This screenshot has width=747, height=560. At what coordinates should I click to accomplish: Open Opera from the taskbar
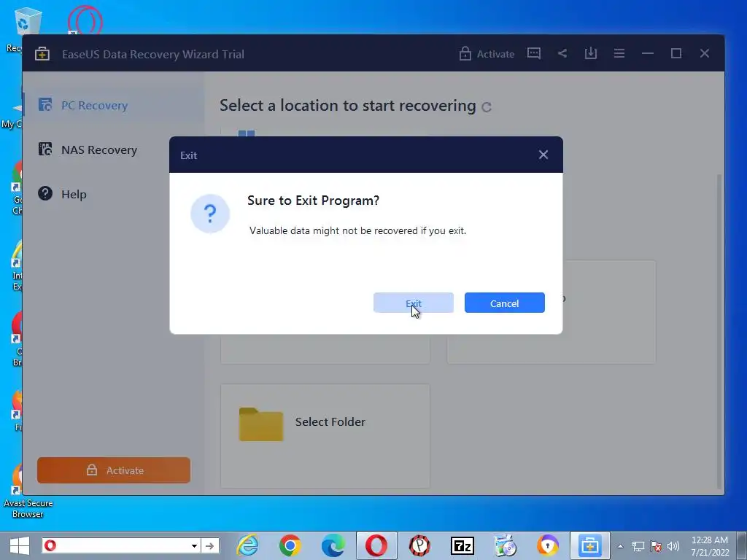click(x=376, y=545)
